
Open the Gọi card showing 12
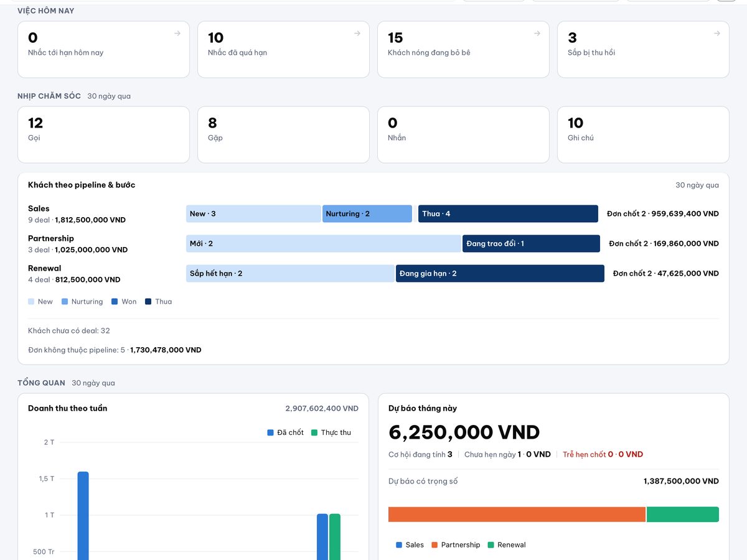(103, 134)
